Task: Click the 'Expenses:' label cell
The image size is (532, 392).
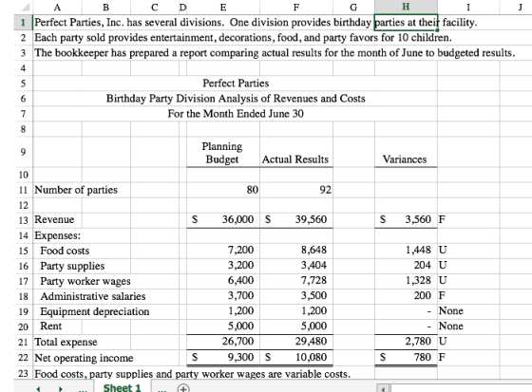Action: (x=58, y=235)
